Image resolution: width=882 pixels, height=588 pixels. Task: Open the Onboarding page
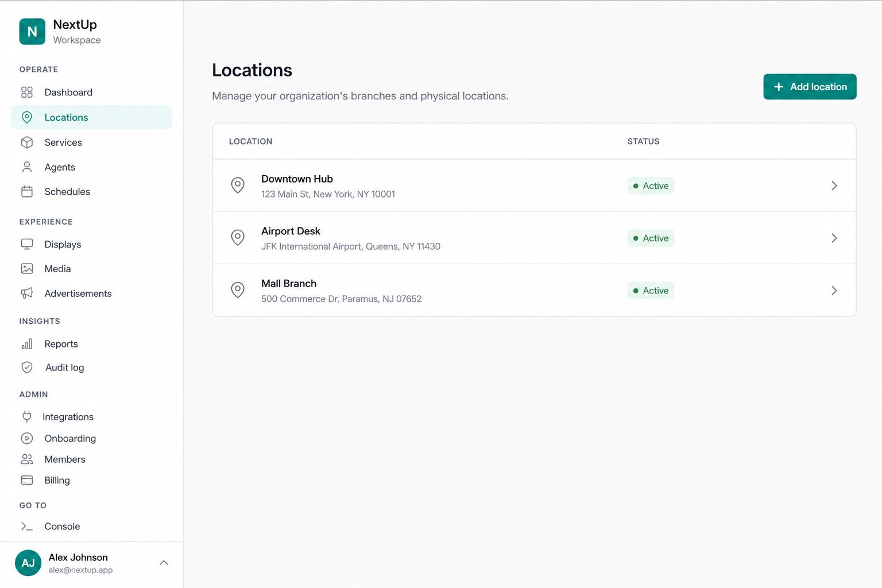[x=92, y=438]
